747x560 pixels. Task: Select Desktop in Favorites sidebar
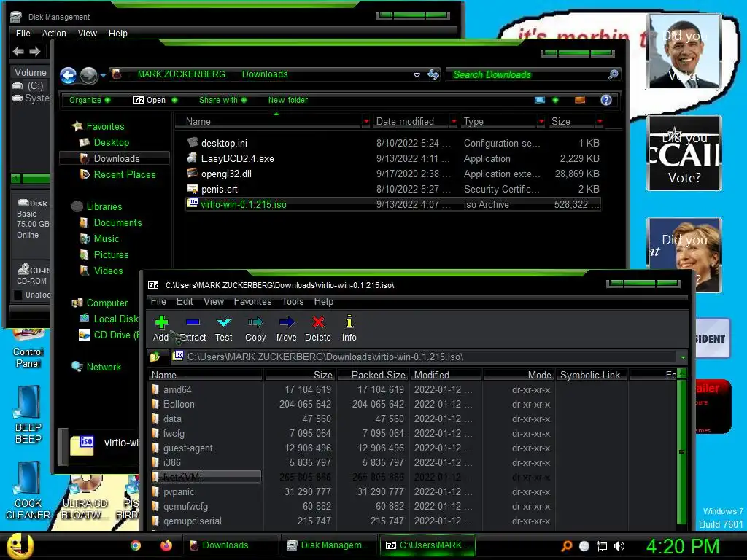tap(112, 142)
